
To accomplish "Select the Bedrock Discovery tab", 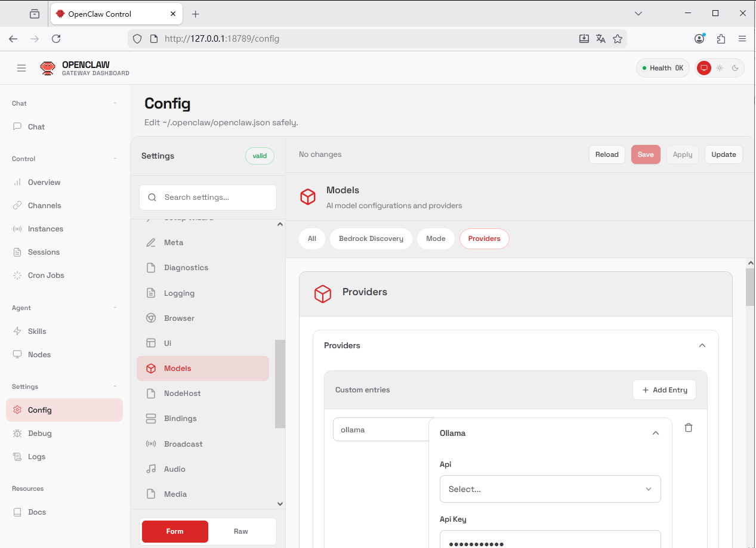I will [371, 239].
